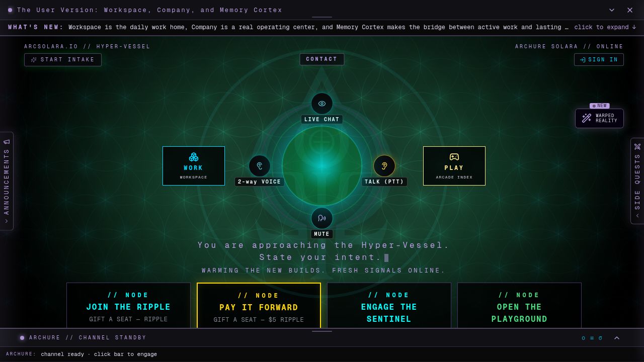Click the 'ARCHURE SOLARA // ONLINE' status text
This screenshot has height=362, width=644.
click(569, 47)
